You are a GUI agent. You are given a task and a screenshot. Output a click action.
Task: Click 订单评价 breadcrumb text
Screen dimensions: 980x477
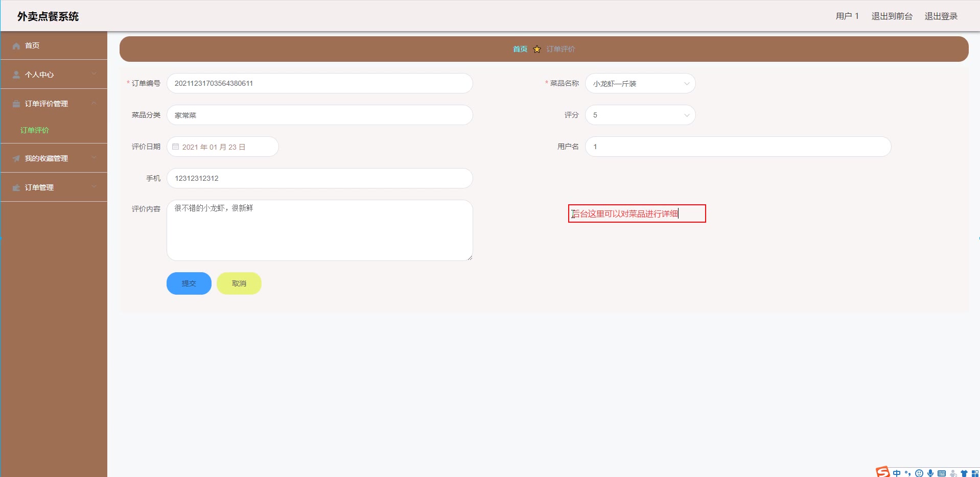[561, 49]
